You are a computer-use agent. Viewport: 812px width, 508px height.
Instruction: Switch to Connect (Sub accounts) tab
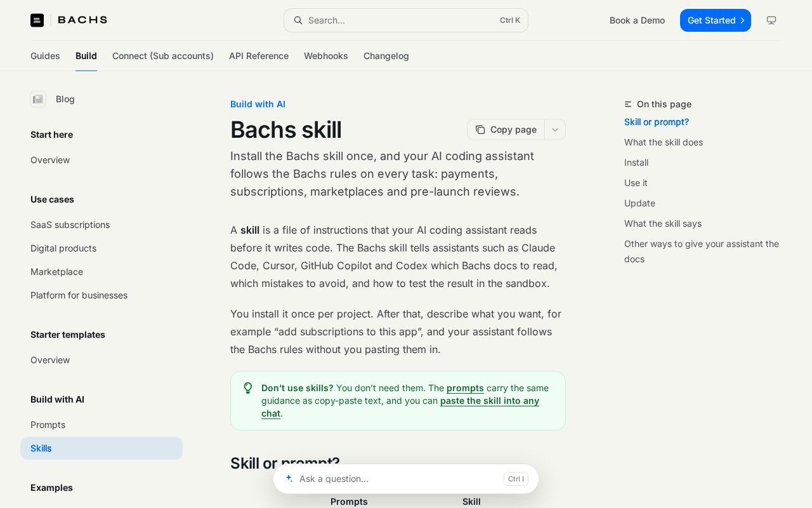click(x=163, y=56)
